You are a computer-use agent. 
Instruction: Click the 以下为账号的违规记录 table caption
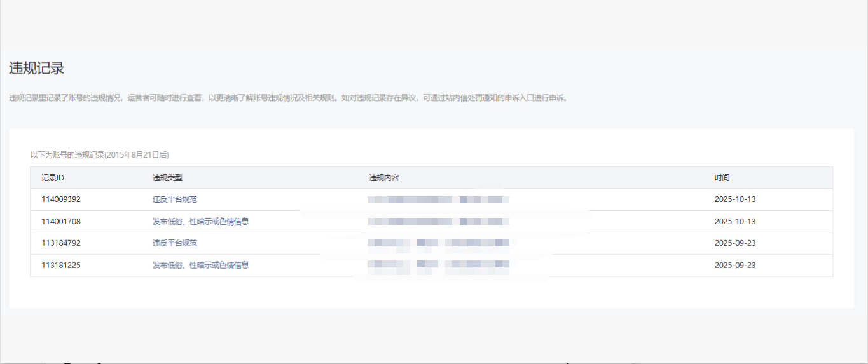100,154
